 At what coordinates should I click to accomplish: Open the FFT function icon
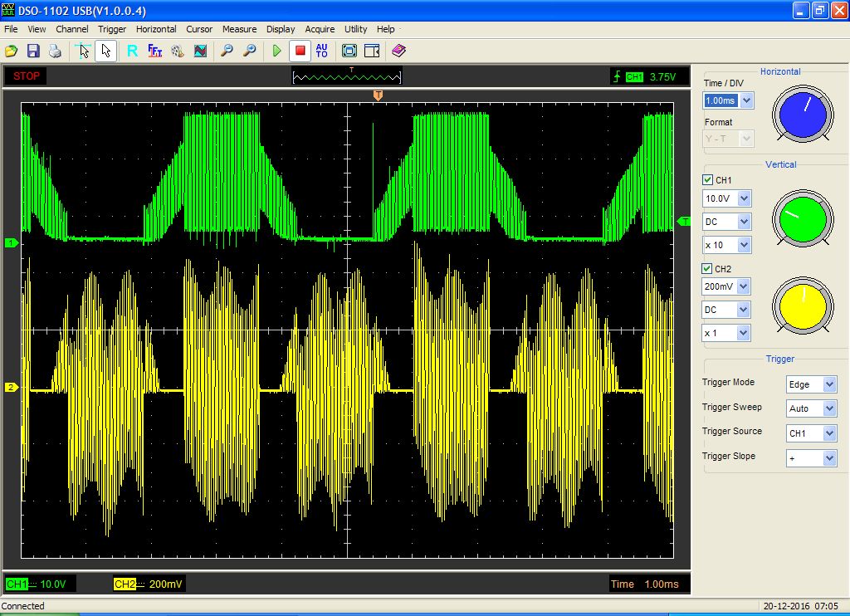[155, 51]
